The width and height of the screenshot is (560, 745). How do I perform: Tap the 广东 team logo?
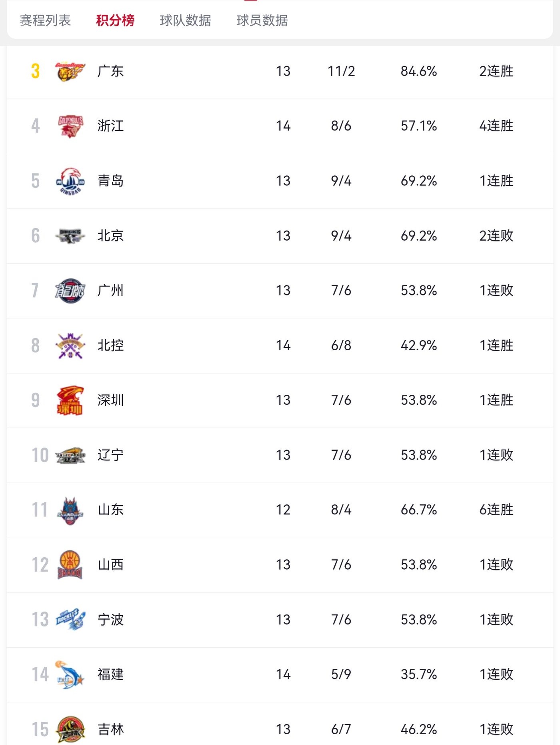[70, 71]
